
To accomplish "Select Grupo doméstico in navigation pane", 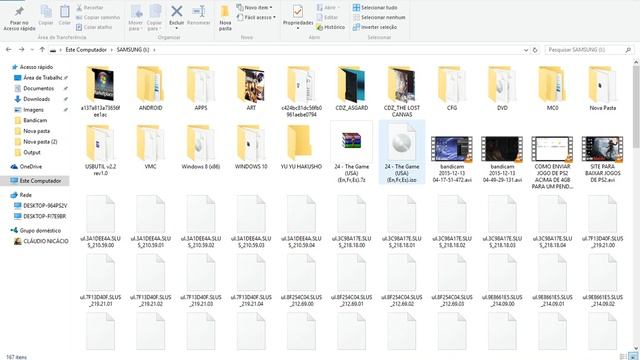I will pos(36,231).
